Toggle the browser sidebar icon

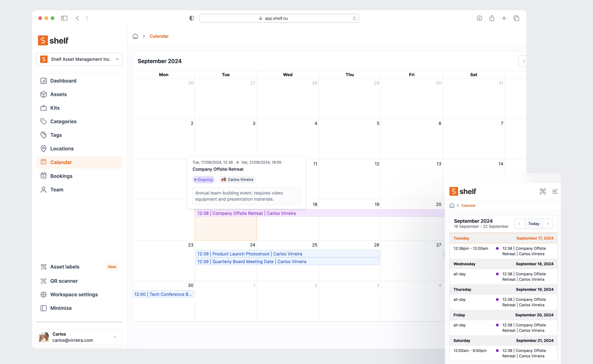[64, 18]
